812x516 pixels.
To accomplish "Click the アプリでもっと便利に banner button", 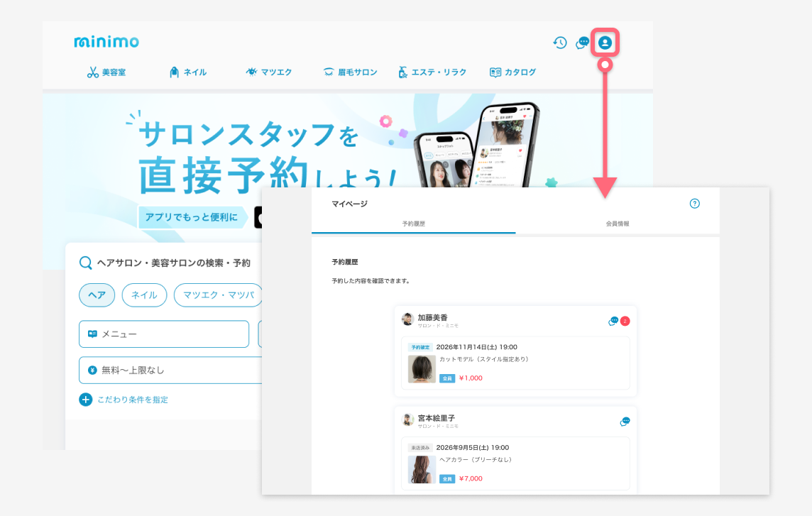I will point(192,217).
